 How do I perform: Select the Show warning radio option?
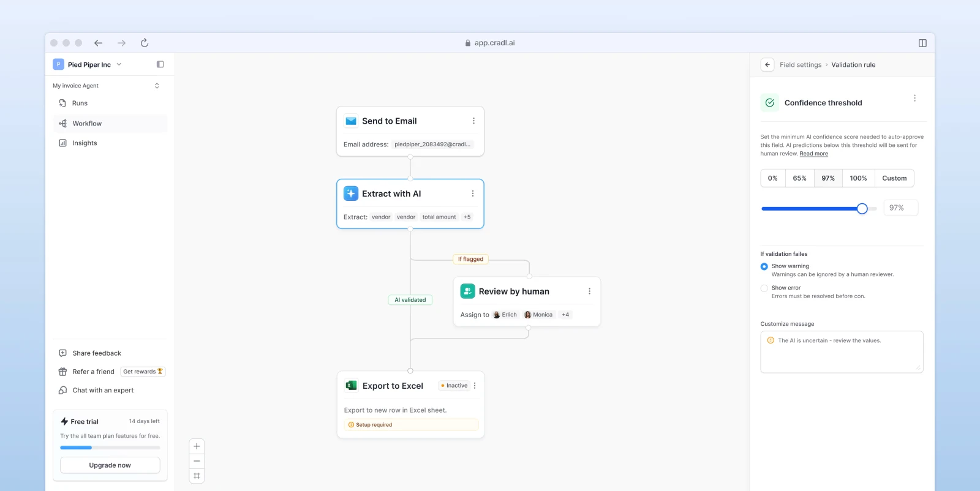click(764, 266)
